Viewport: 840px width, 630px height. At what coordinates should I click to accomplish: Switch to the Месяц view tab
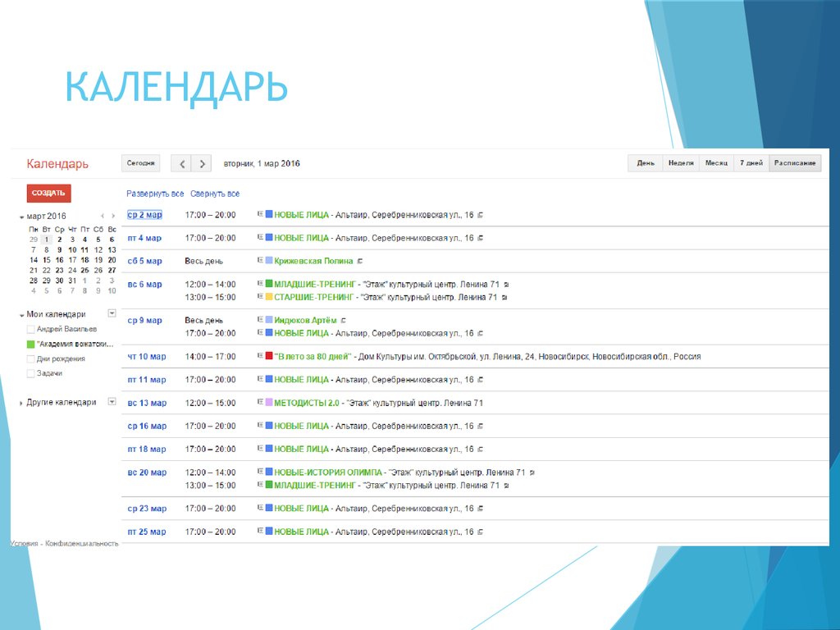tap(716, 163)
